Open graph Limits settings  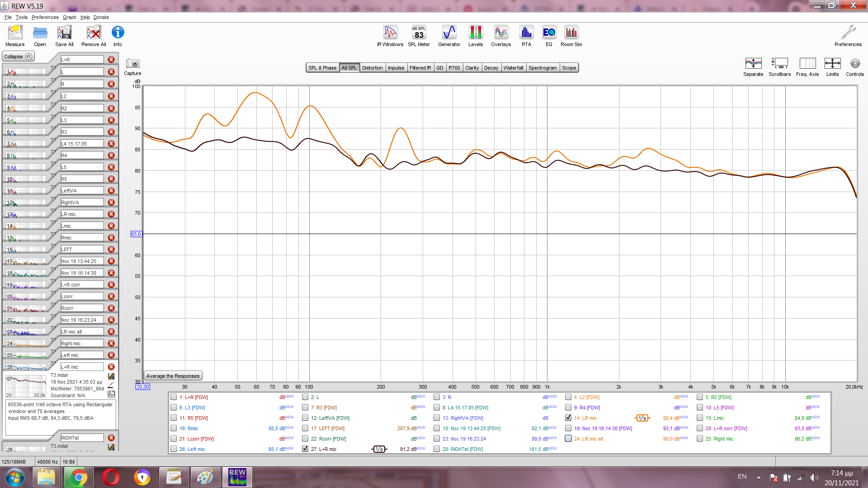click(x=832, y=64)
